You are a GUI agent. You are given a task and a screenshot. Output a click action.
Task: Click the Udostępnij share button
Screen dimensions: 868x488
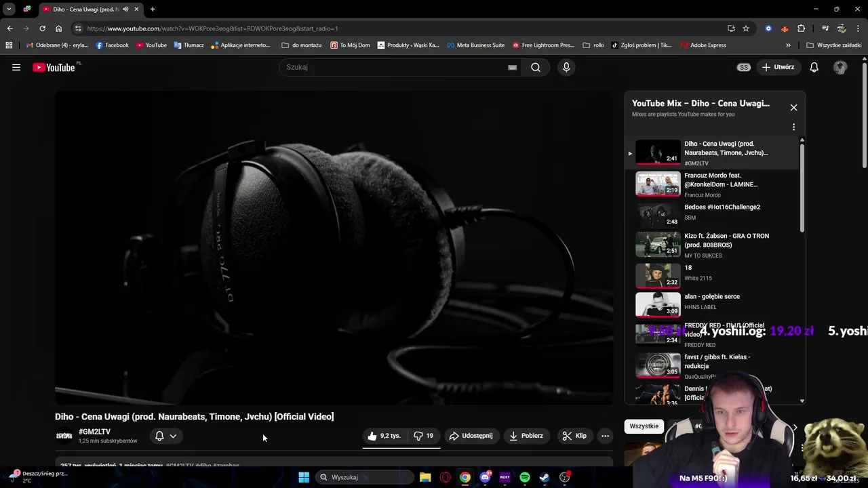[471, 436]
